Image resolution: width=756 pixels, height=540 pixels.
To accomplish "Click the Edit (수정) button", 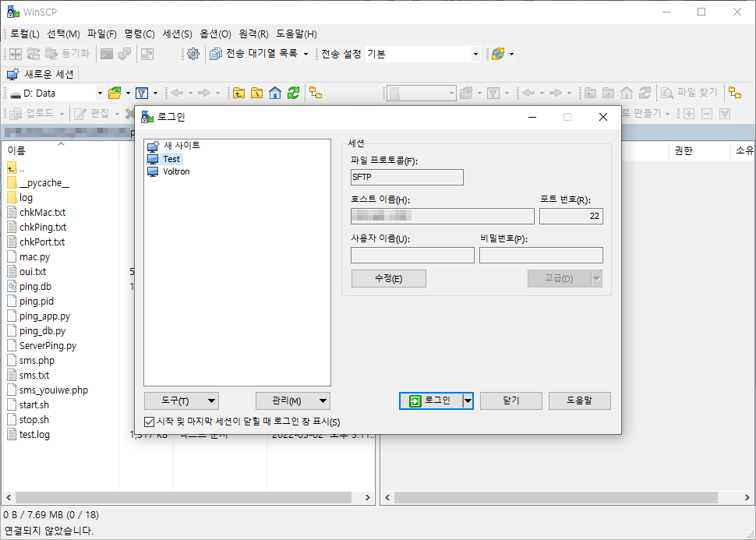I will [x=389, y=279].
